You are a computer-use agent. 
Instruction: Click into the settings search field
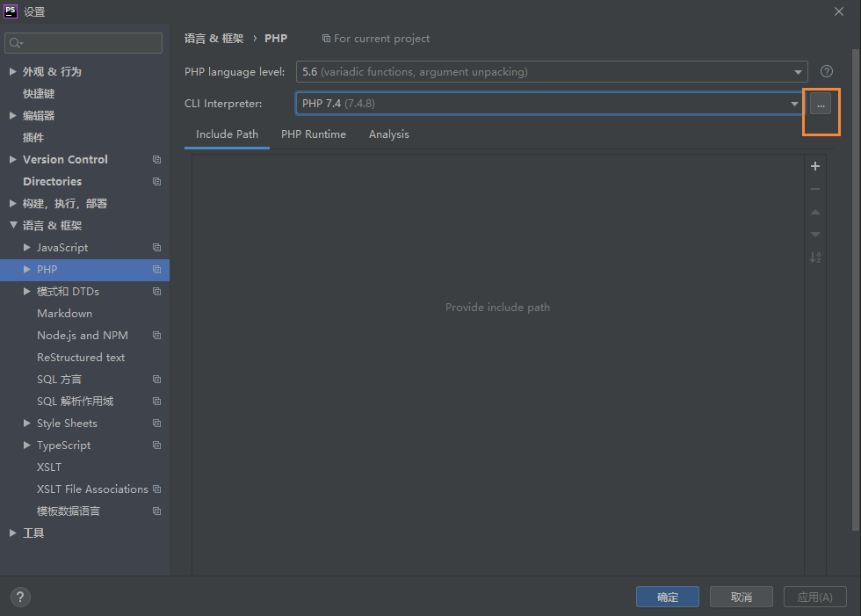(83, 43)
